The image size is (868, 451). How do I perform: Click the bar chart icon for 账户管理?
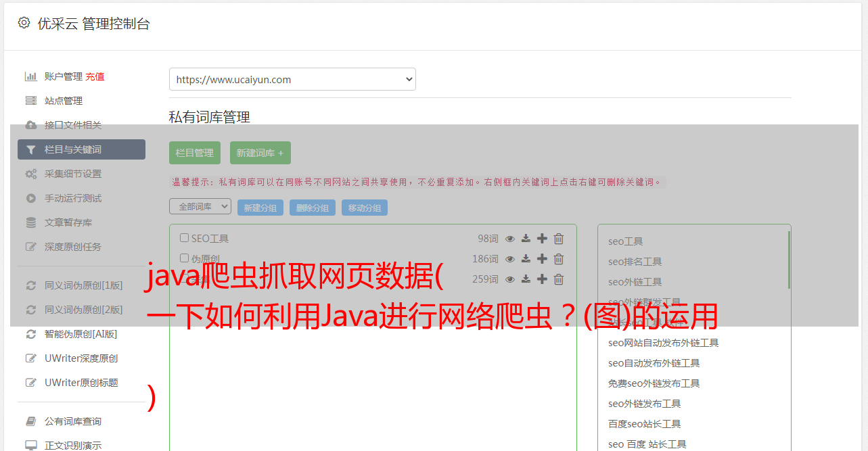point(30,76)
